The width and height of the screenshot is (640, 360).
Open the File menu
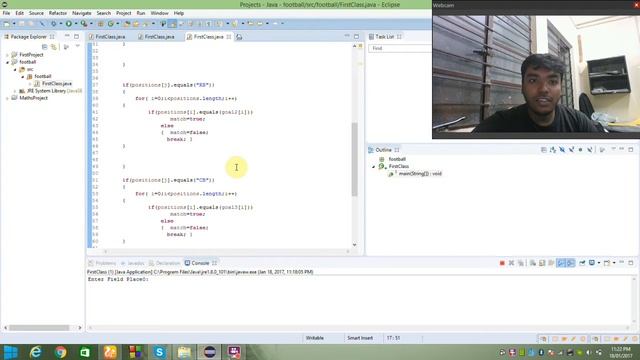click(6, 13)
